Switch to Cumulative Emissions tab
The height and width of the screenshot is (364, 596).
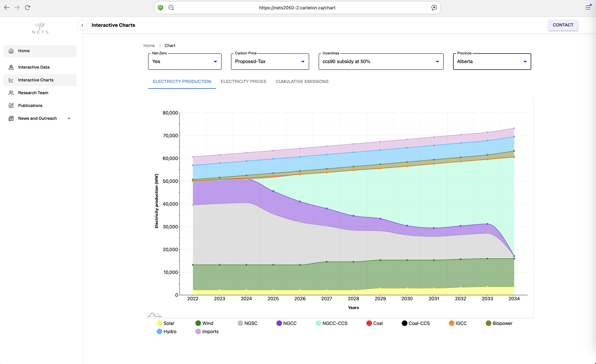click(x=302, y=82)
